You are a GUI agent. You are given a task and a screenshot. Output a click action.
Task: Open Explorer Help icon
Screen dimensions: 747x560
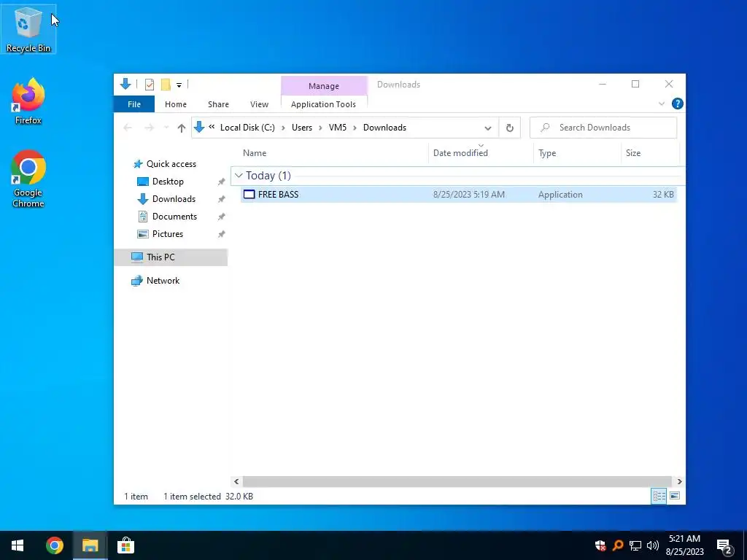(677, 104)
